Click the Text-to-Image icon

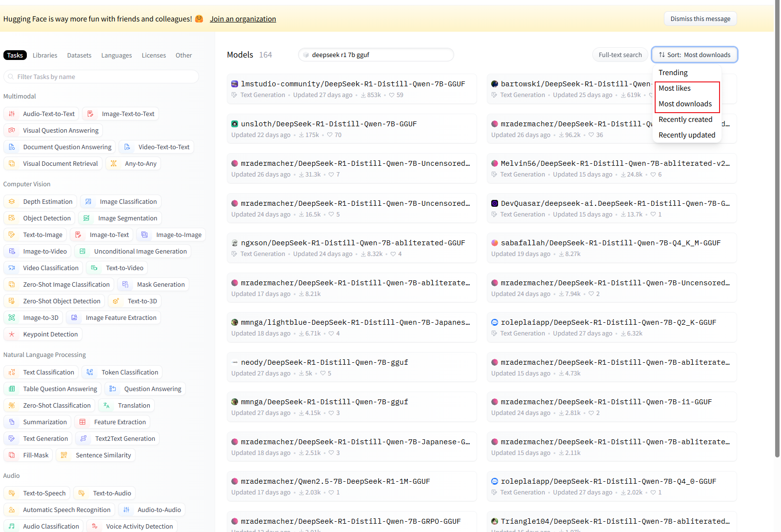click(12, 235)
